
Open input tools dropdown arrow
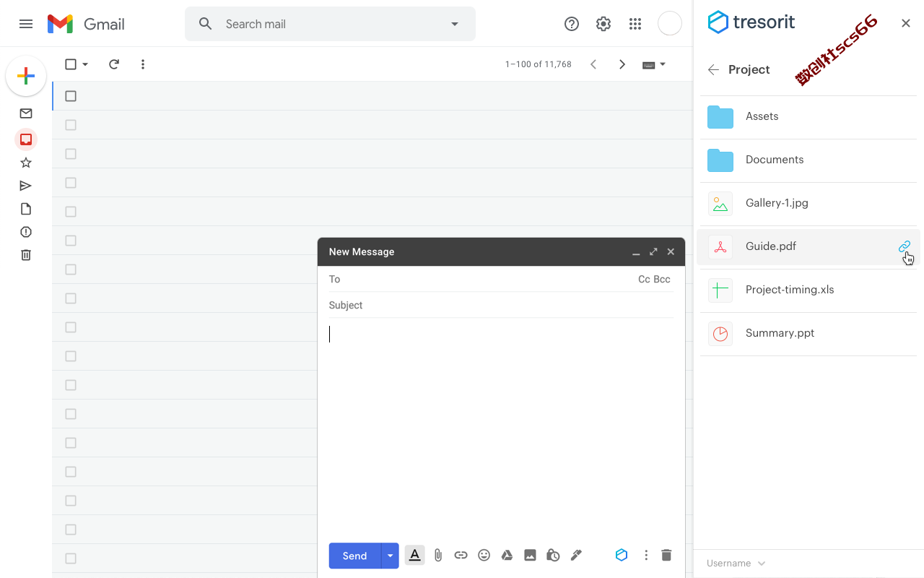tap(663, 64)
